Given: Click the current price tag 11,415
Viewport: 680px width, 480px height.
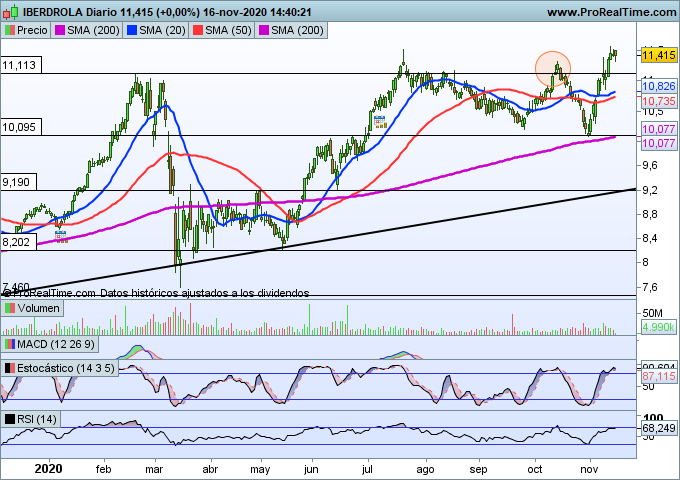Looking at the screenshot, I should [x=658, y=55].
